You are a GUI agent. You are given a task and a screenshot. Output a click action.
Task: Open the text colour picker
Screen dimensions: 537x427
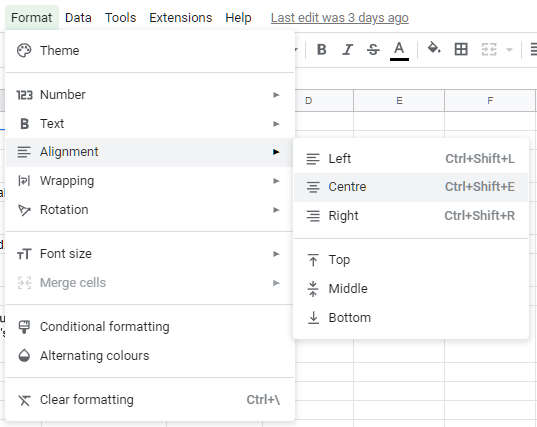coord(399,51)
